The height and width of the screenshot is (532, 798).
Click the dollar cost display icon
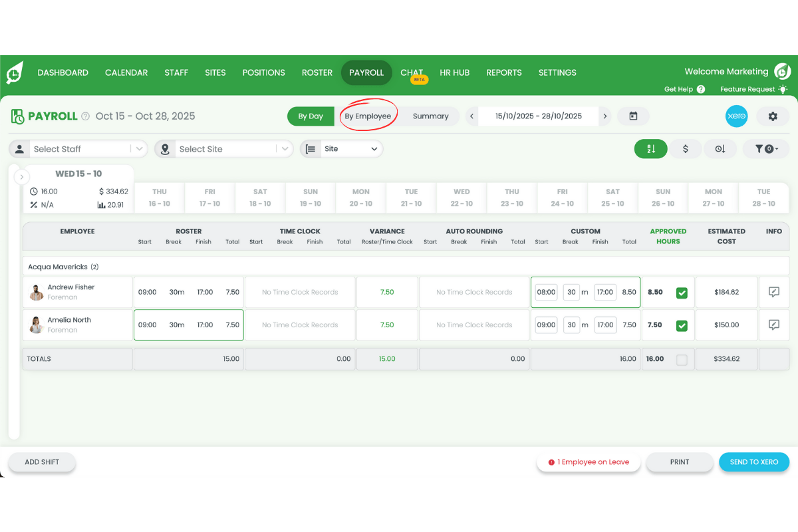[686, 149]
